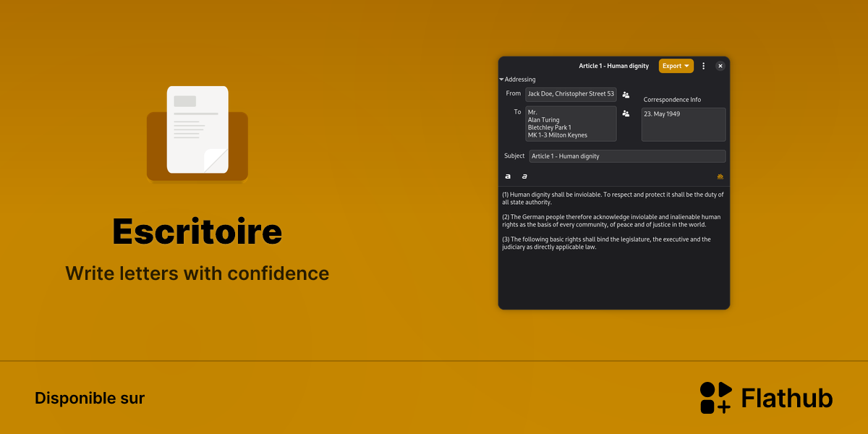Click paragraph '(2) The German people therefore acknowledge'
This screenshot has height=434, width=868.
point(611,221)
